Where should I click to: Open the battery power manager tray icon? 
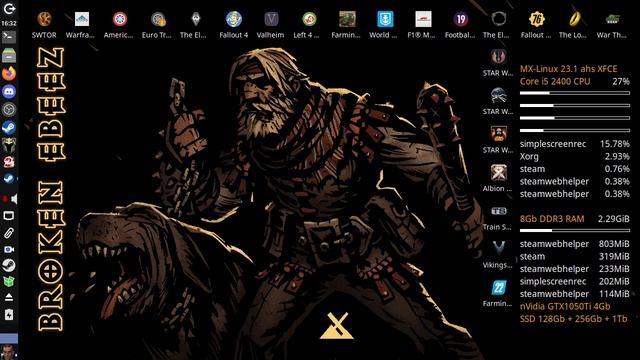tap(9, 314)
